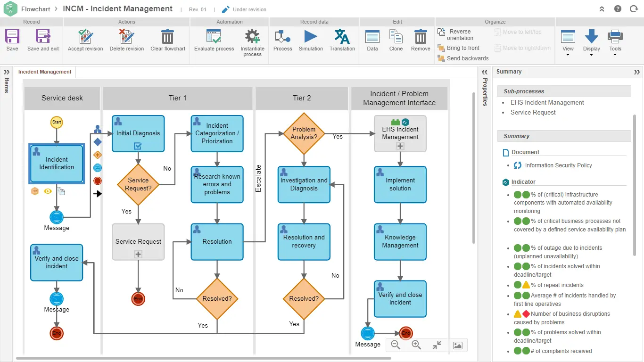The image size is (644, 362).
Task: Expand the Service Request sub-process plus marker
Action: (x=138, y=254)
